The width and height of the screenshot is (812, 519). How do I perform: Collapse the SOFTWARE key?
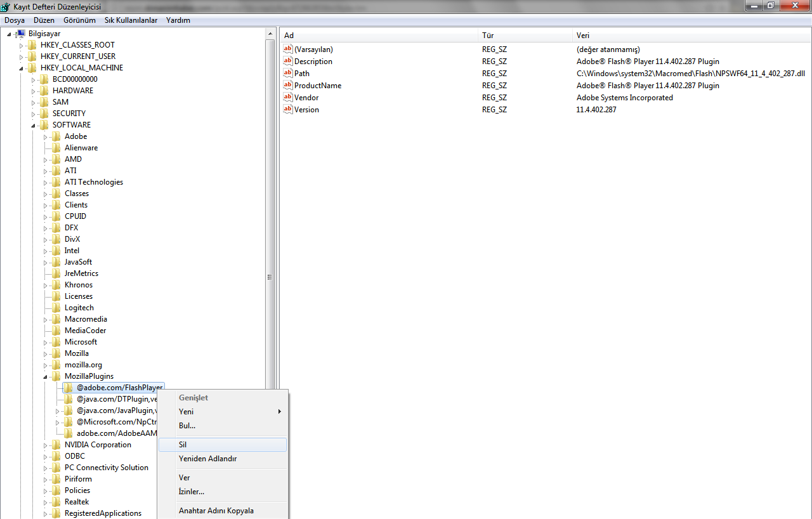(33, 125)
